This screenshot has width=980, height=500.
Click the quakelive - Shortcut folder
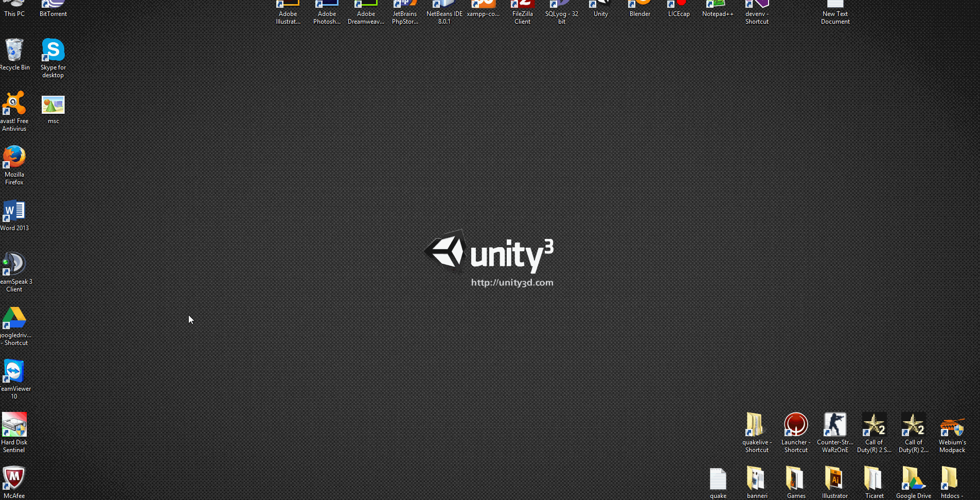757,433
